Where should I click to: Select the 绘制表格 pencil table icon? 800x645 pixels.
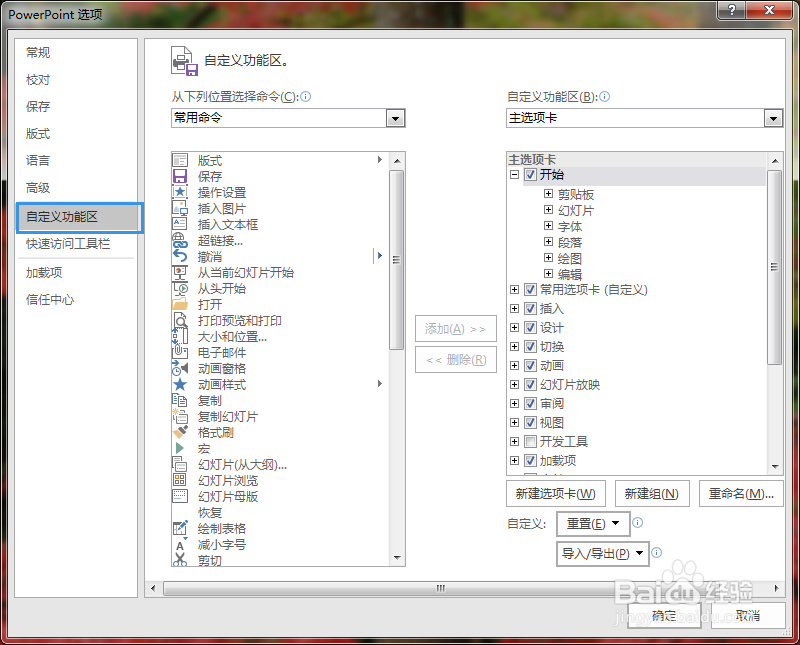click(180, 528)
